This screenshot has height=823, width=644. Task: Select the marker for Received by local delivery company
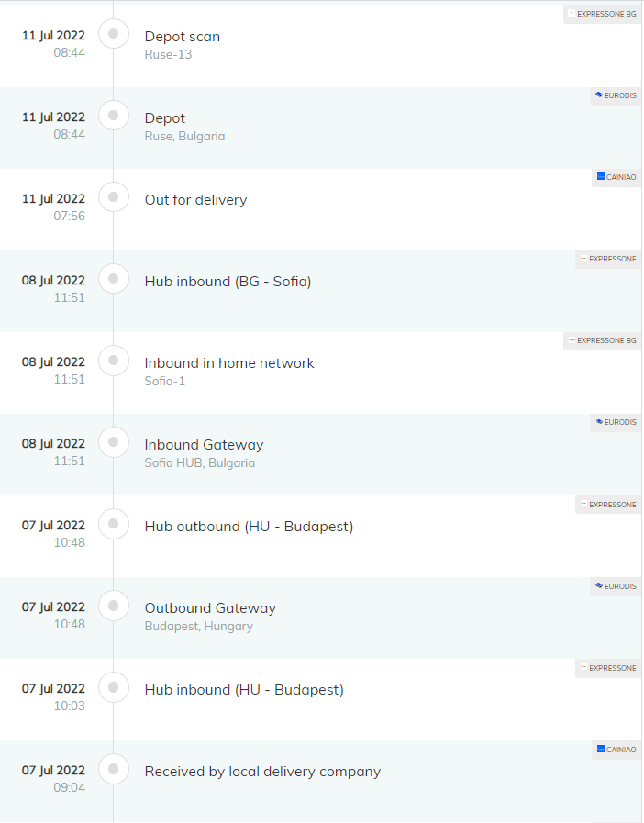point(114,770)
